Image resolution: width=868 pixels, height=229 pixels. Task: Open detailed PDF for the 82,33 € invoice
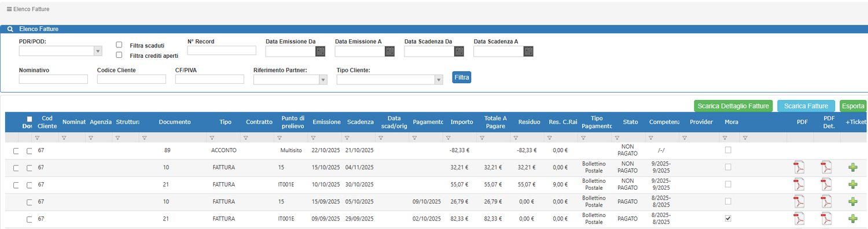[x=826, y=219]
